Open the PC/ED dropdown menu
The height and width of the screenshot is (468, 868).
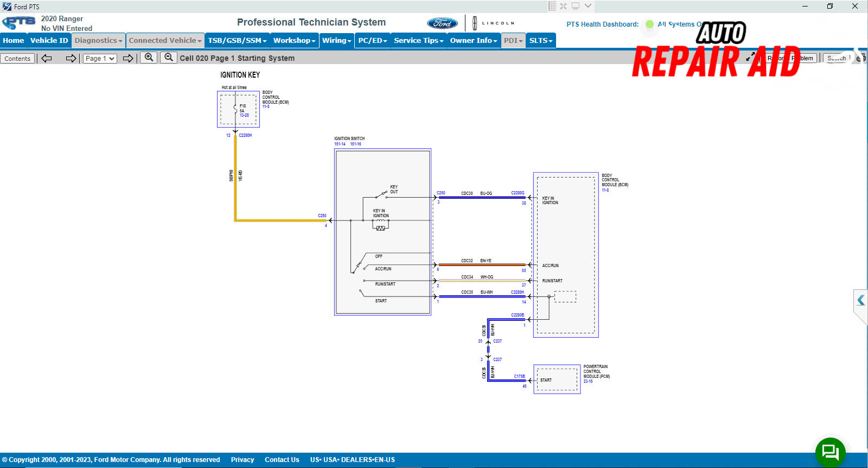373,40
